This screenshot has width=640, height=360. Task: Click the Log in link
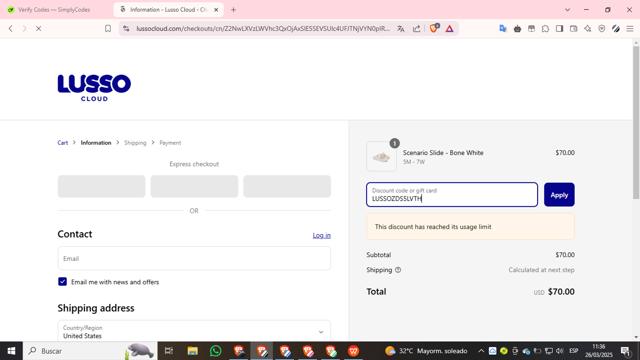(322, 236)
